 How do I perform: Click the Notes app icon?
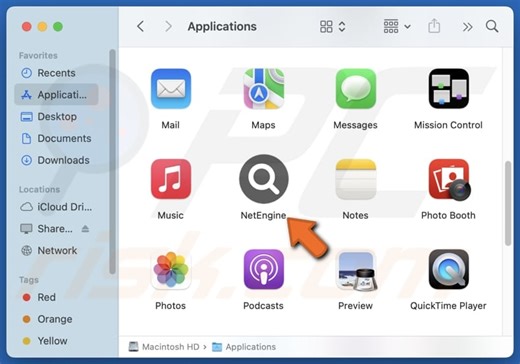tap(355, 179)
